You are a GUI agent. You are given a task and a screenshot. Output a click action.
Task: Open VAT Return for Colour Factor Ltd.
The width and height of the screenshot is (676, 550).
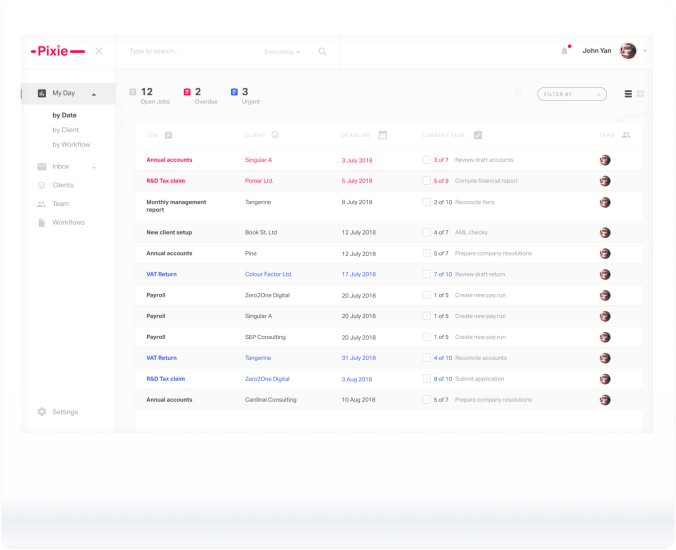(x=162, y=274)
